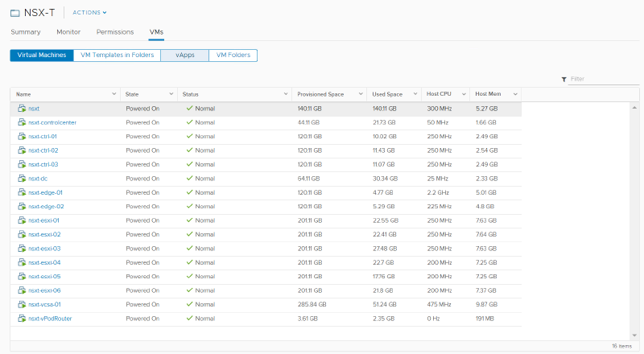Click into the Filter input field
The image size is (644, 354).
coord(604,79)
